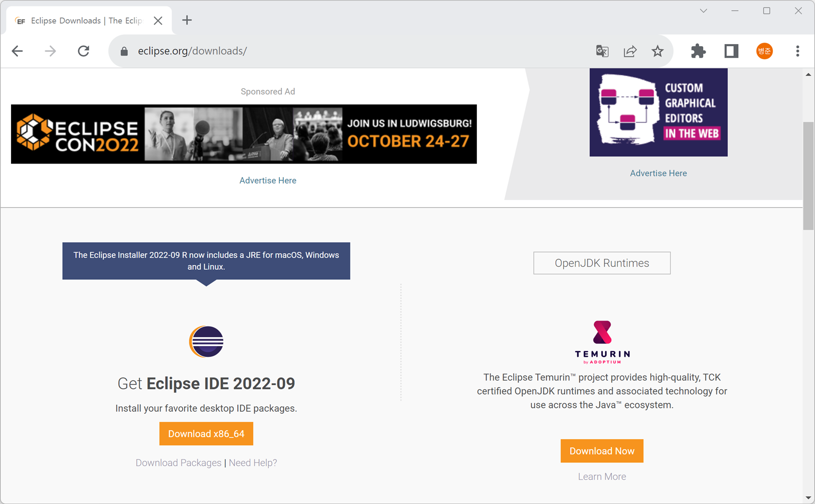Click Download Now for Temurin
815x504 pixels.
(x=602, y=451)
